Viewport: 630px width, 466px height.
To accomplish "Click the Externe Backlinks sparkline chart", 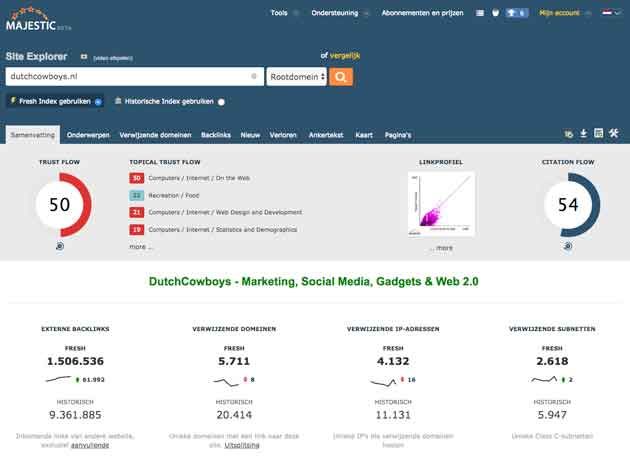I will pos(59,379).
